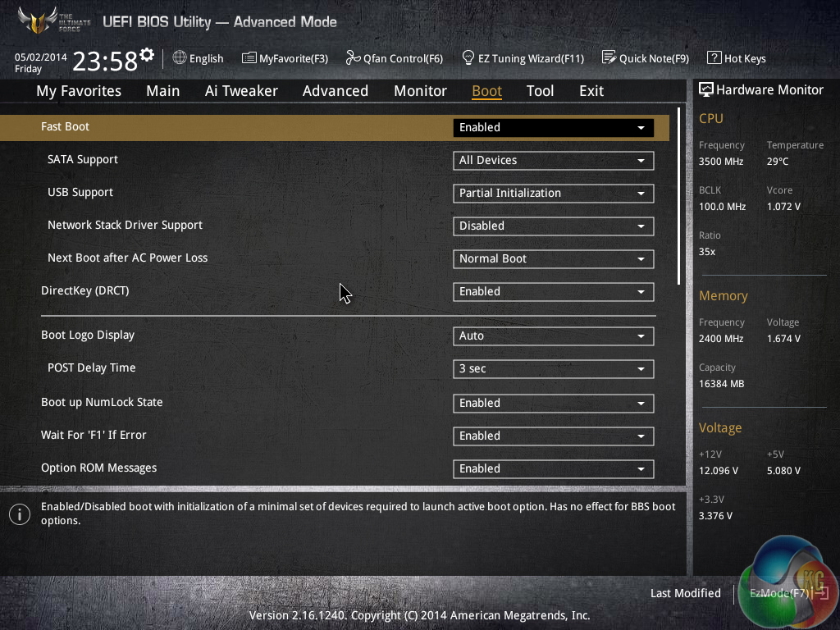The height and width of the screenshot is (630, 840).
Task: Launch EZ Tuning Wizard lightbulb icon
Action: click(x=468, y=58)
